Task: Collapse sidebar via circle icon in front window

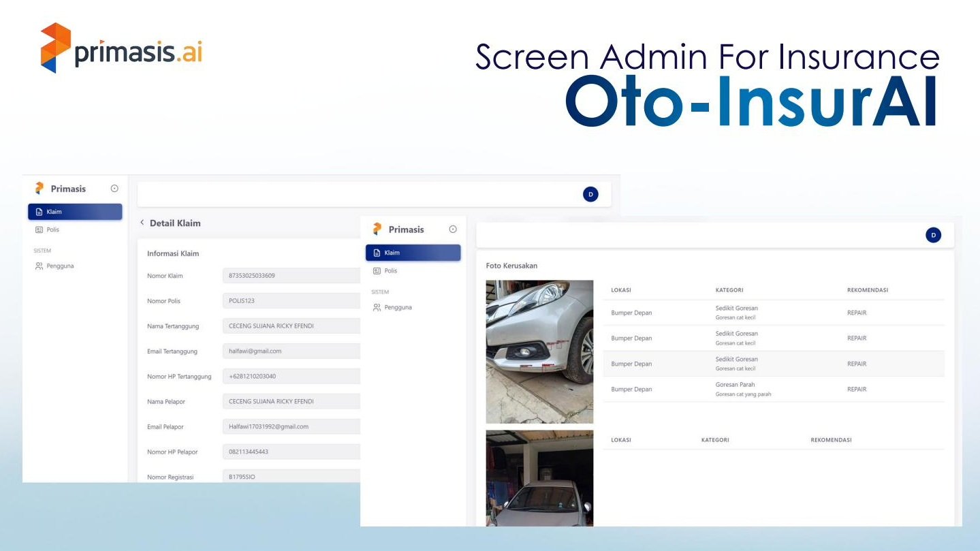Action: (453, 230)
